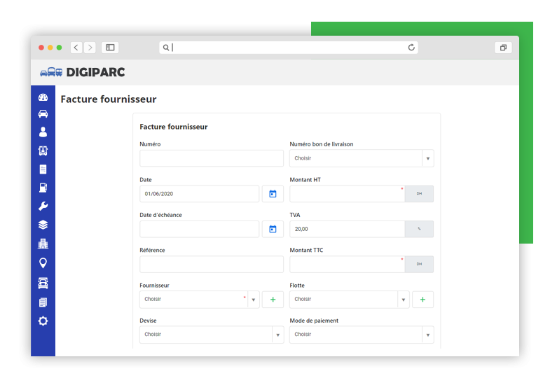Add a new Flotte with plus button
The width and height of the screenshot is (550, 392).
tap(422, 300)
